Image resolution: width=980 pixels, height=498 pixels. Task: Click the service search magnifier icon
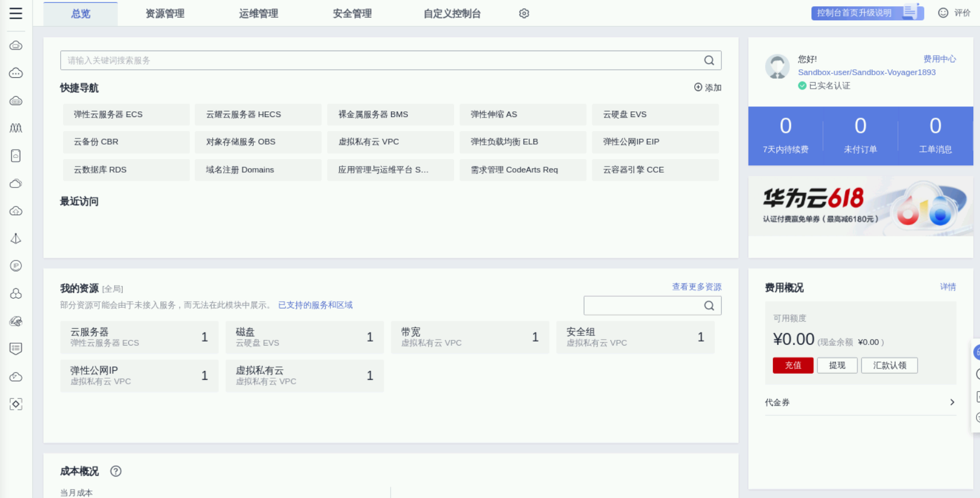709,60
